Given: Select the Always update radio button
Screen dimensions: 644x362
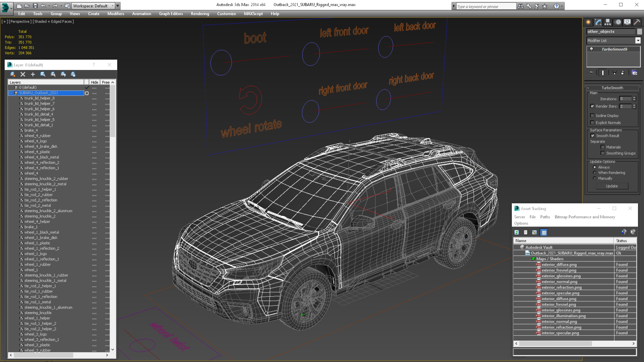Looking at the screenshot, I should [x=595, y=167].
